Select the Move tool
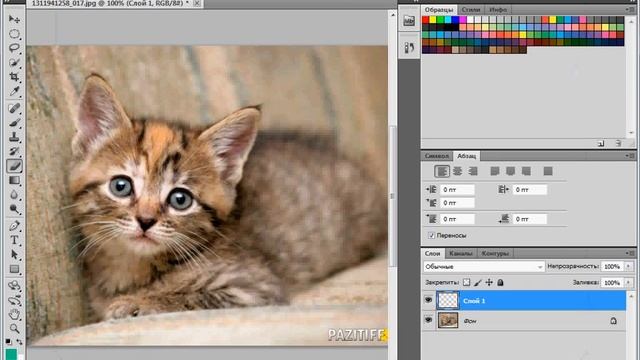The width and height of the screenshot is (640, 360). click(14, 19)
